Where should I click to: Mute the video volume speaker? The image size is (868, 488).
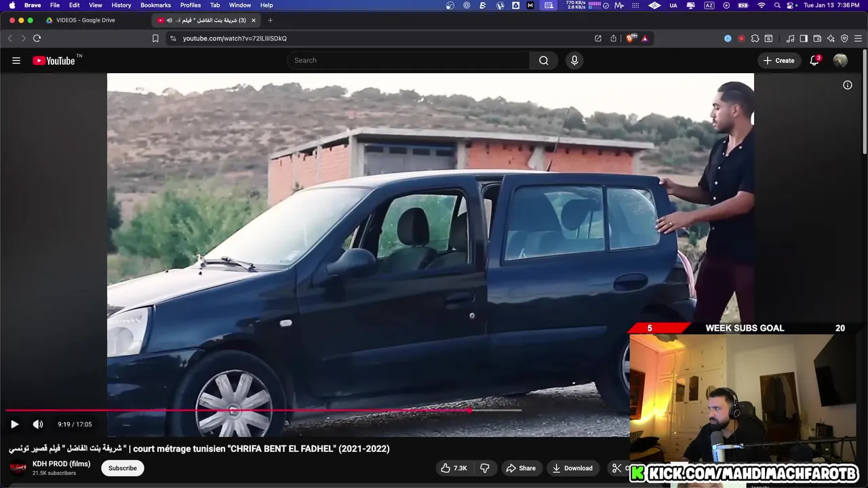pyautogui.click(x=38, y=424)
